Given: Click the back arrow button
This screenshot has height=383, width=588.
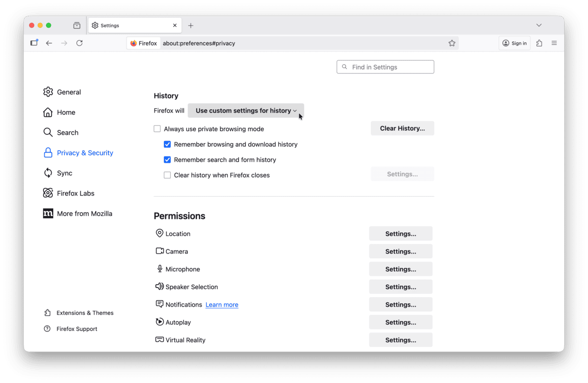Looking at the screenshot, I should [x=49, y=43].
